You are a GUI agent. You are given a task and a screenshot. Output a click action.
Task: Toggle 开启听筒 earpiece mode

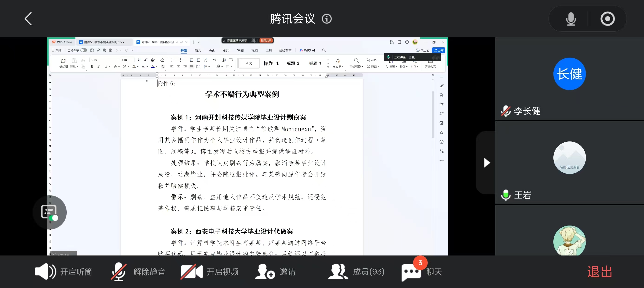(63, 272)
